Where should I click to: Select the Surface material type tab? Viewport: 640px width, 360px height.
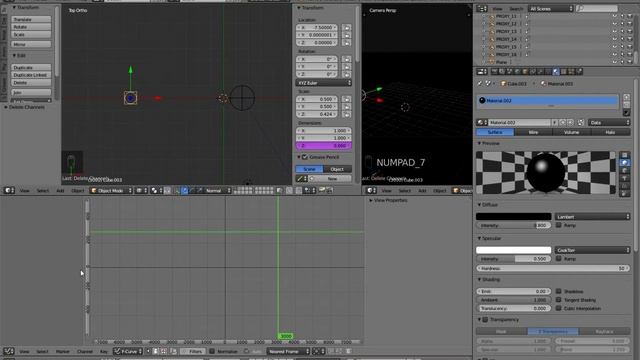pos(495,132)
